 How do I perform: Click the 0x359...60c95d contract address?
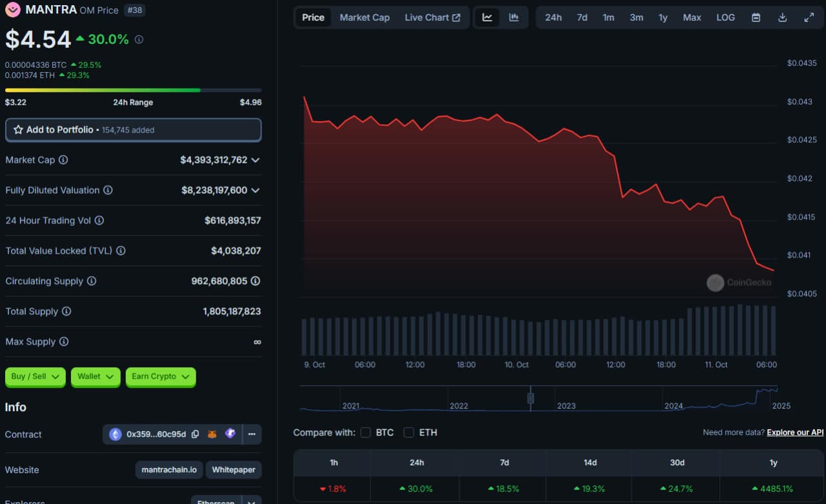coord(156,434)
